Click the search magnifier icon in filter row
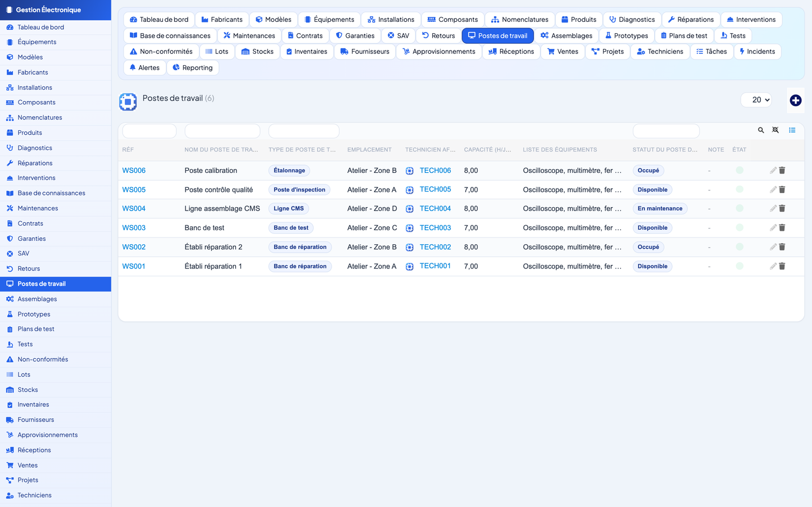 [761, 130]
